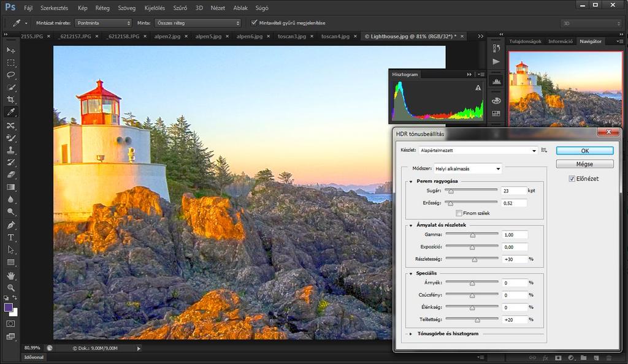Viewport: 628px width, 364px height.
Task: Select the Hand tool
Action: [x=11, y=276]
